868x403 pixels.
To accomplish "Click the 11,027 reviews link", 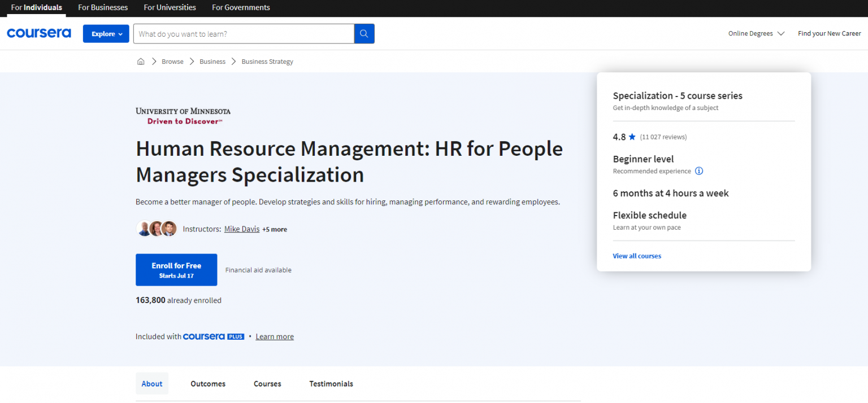I will (663, 136).
